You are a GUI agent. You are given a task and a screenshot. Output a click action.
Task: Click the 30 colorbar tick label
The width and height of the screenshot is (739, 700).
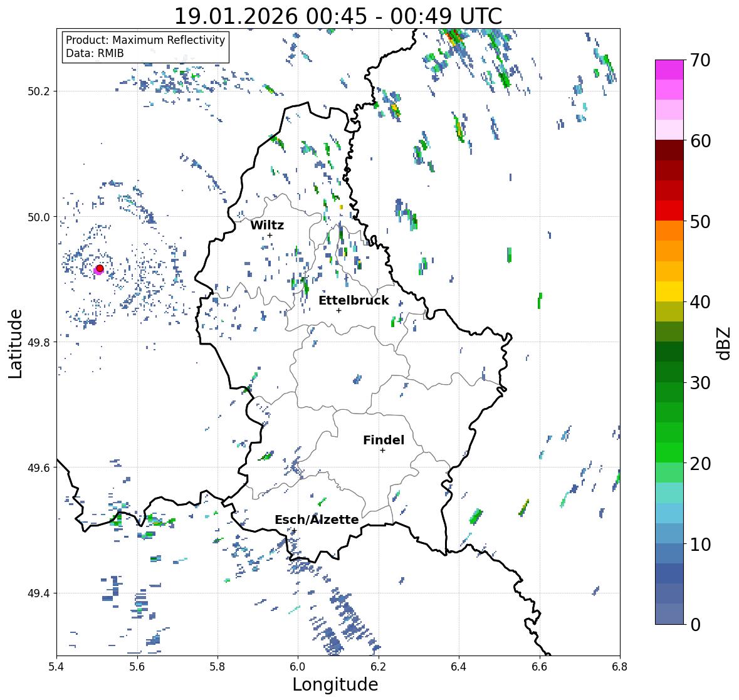[700, 382]
